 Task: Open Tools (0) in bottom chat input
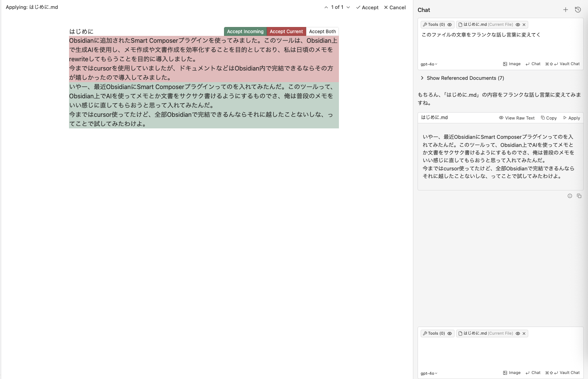click(x=434, y=334)
